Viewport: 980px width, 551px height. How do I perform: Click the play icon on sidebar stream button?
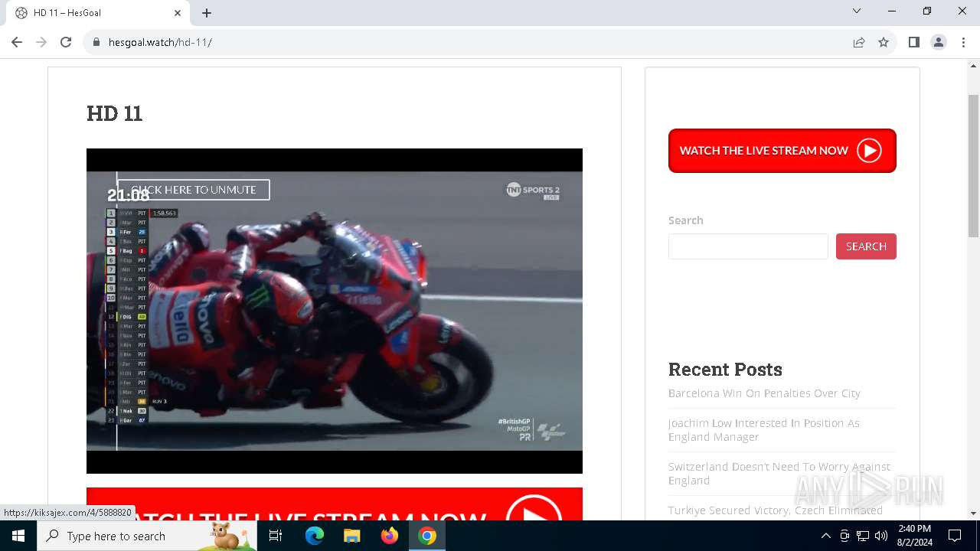coord(869,151)
